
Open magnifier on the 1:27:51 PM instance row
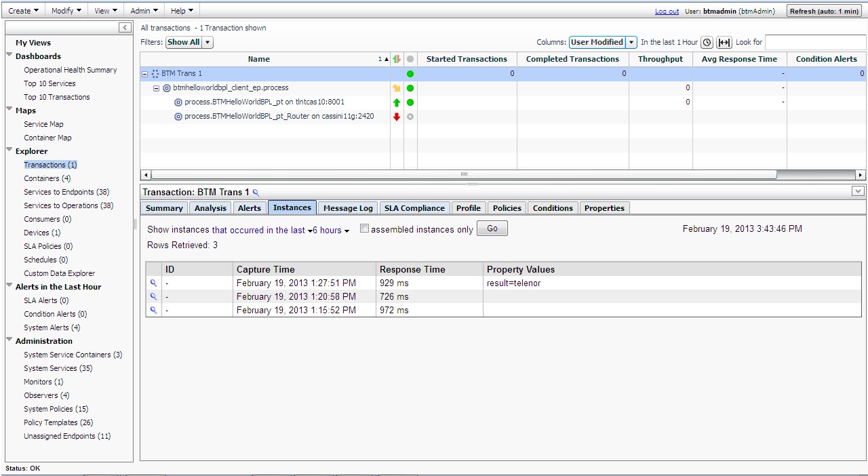point(153,283)
